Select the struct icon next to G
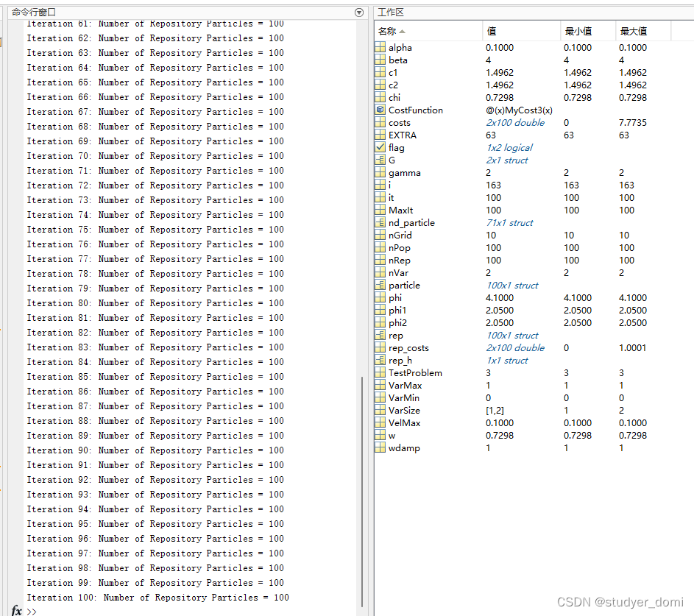The image size is (694, 616). pyautogui.click(x=380, y=160)
